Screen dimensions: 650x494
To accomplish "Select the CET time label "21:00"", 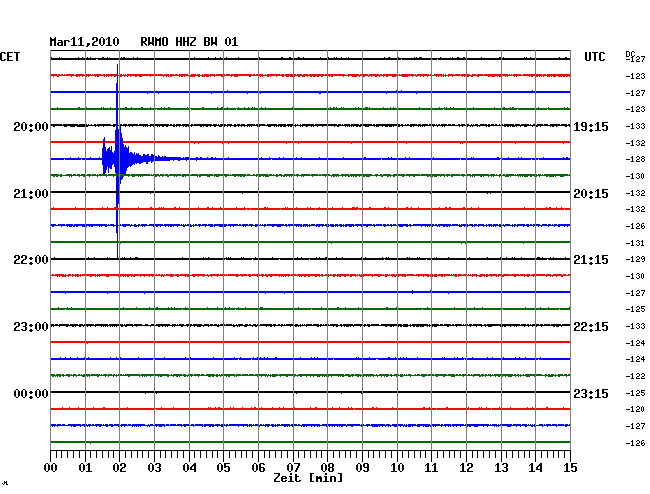I will pos(31,194).
